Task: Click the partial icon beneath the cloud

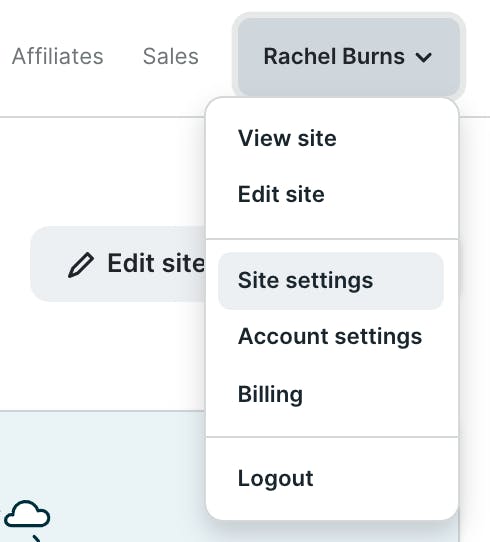Action: tap(36, 539)
